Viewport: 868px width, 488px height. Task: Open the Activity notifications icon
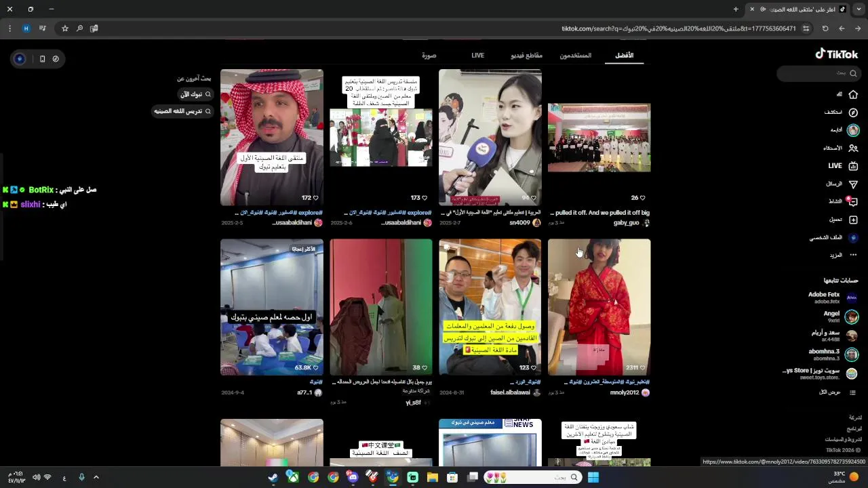(x=853, y=201)
